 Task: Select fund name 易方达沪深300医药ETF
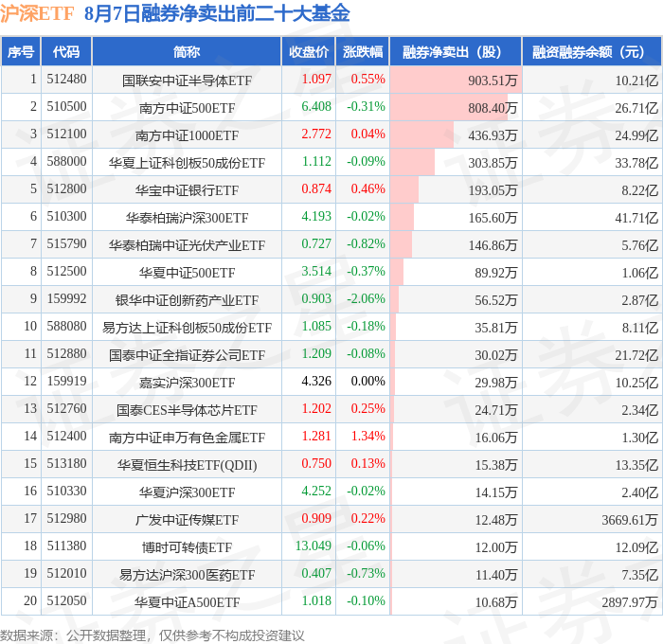pyautogui.click(x=187, y=575)
